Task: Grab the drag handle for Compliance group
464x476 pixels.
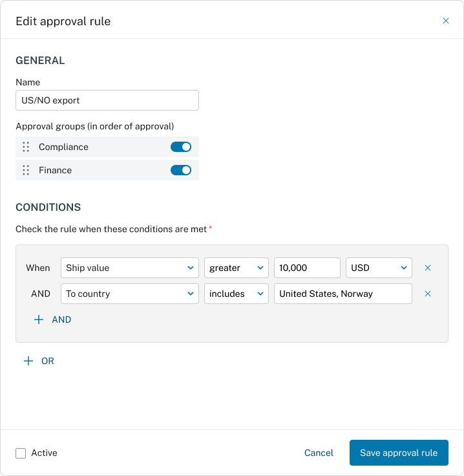Action: pyautogui.click(x=26, y=147)
